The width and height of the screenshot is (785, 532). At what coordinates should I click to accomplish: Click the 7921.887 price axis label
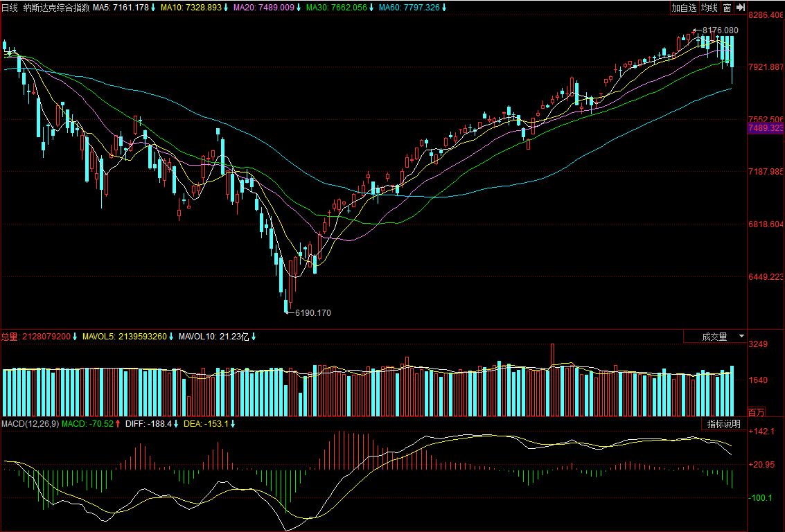click(766, 67)
